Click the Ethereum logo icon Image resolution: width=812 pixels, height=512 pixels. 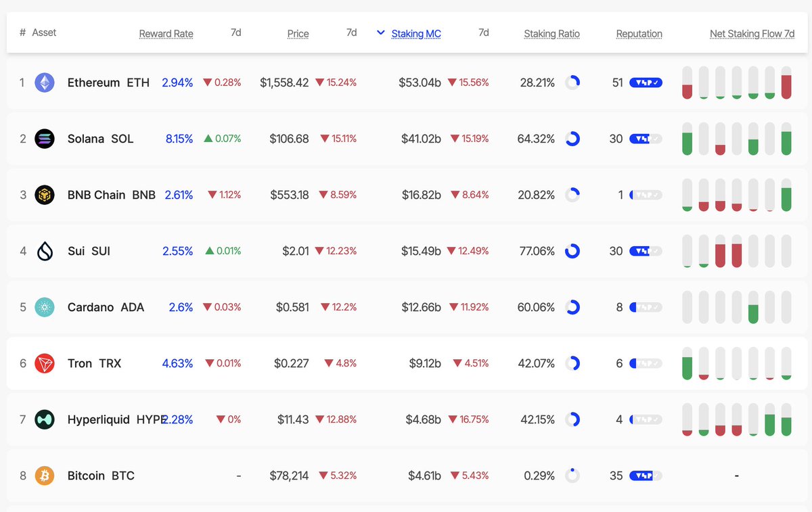(x=44, y=83)
